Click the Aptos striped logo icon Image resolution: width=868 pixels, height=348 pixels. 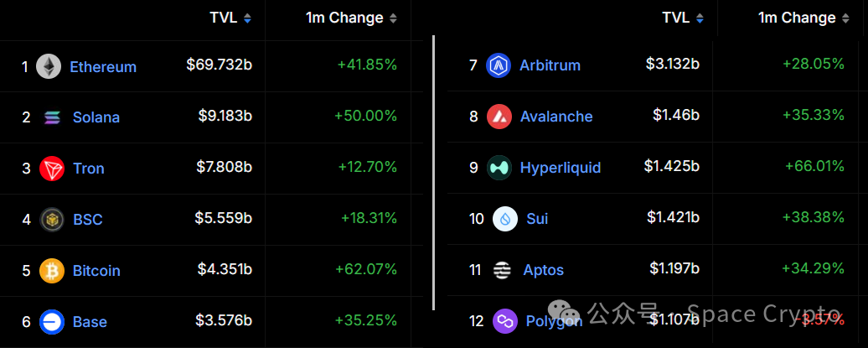click(502, 270)
